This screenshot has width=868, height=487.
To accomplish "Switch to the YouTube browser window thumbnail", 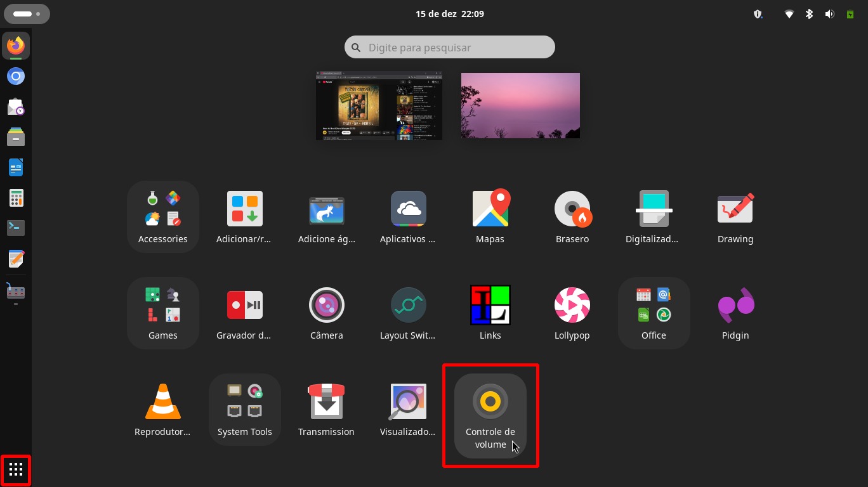I will (x=379, y=105).
